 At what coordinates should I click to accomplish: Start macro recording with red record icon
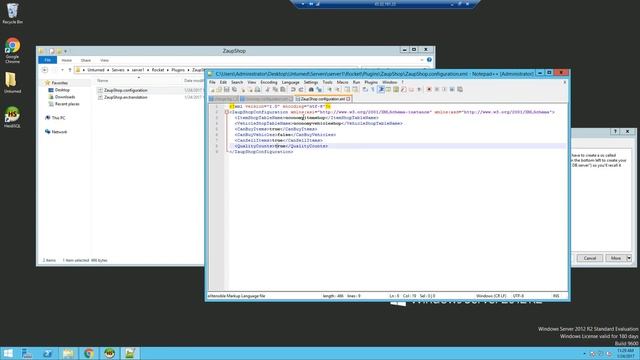(x=429, y=89)
